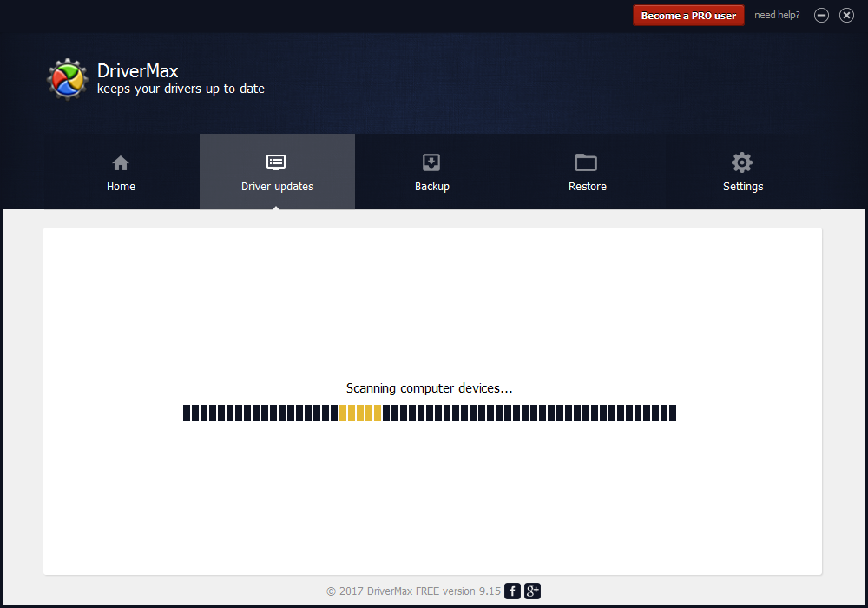Click the DriverMax gear logo icon
This screenshot has height=608, width=868.
[x=68, y=79]
